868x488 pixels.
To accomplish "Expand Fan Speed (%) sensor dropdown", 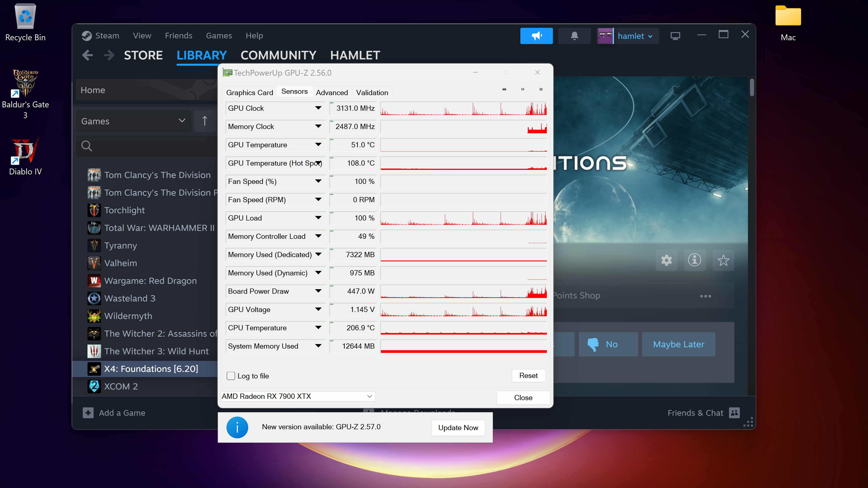I will point(318,181).
